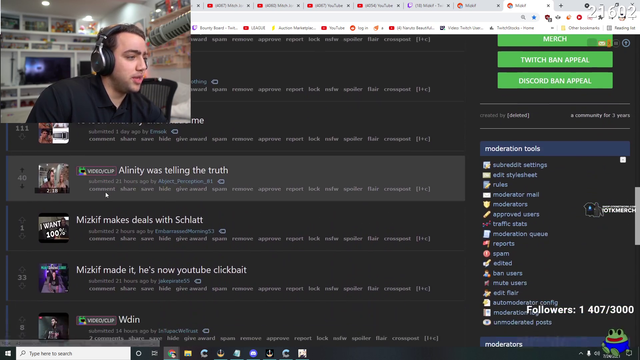This screenshot has width=640, height=360.
Task: Click the reports icon
Action: [487, 244]
